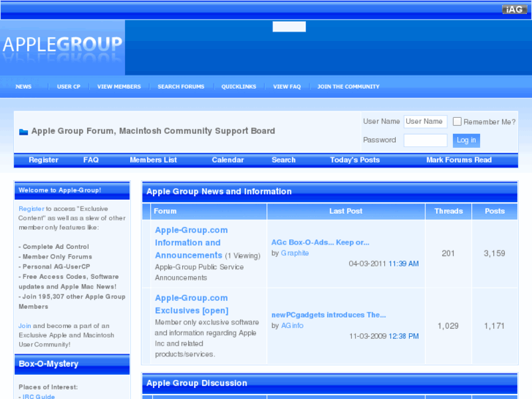Open the Calendar link
The width and height of the screenshot is (532, 399).
(228, 160)
